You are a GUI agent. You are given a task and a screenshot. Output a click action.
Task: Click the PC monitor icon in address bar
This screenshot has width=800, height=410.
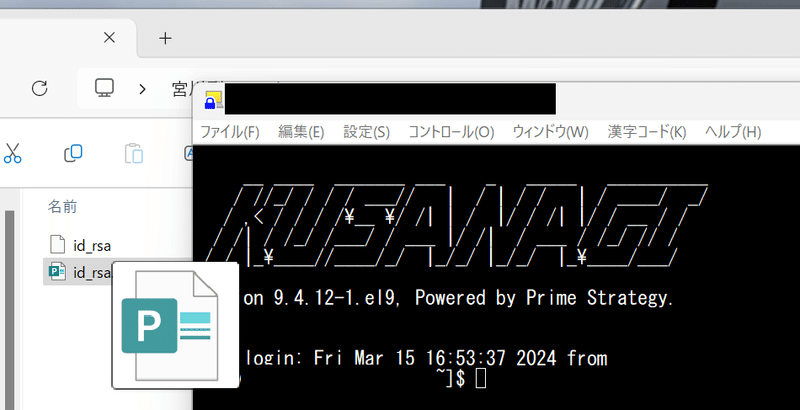(x=104, y=88)
